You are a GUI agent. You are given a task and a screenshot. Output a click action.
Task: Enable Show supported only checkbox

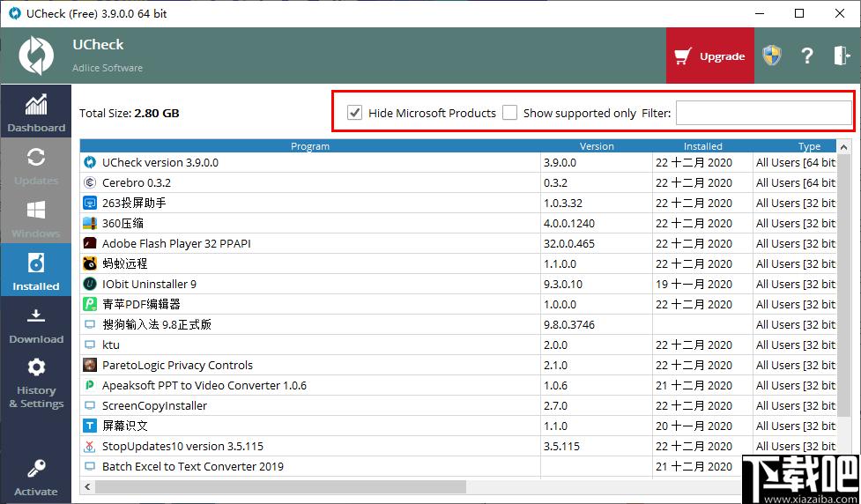[510, 113]
